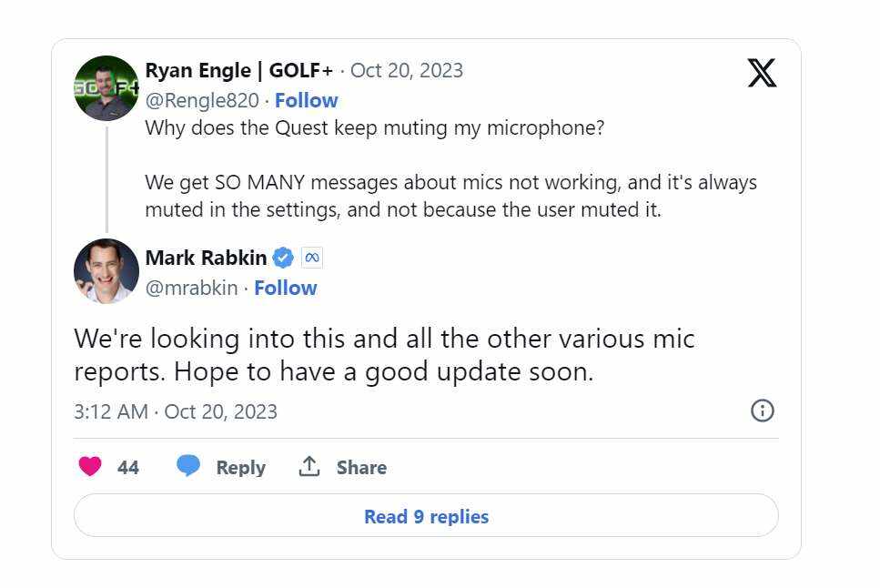Screen dimensions: 880x588
Task: Click the Reply speech bubble icon
Action: click(x=188, y=467)
